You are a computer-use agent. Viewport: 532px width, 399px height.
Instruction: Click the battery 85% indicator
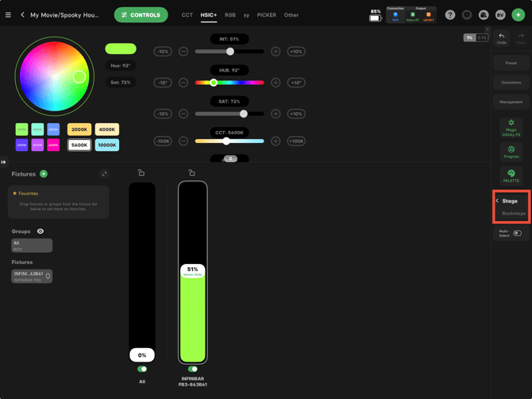pos(376,16)
